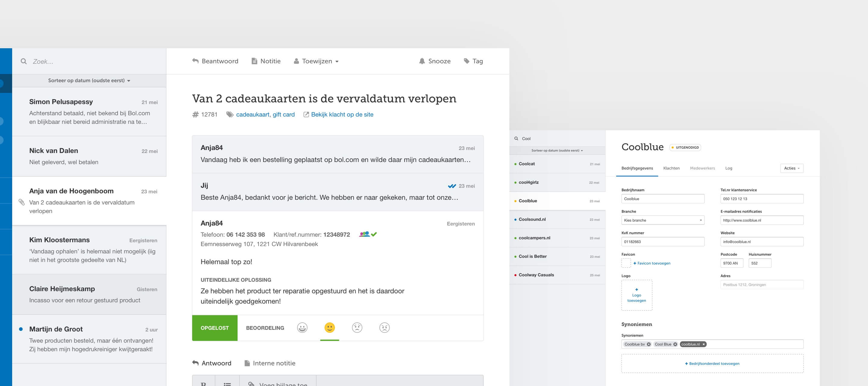The width and height of the screenshot is (868, 386).
Task: Click the Adres field showing Postbus 1212
Action: [x=762, y=285]
